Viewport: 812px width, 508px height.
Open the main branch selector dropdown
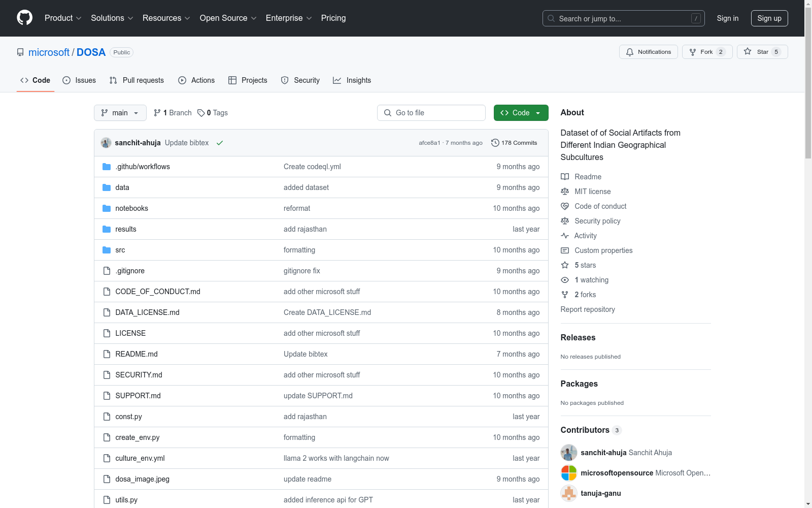(120, 113)
